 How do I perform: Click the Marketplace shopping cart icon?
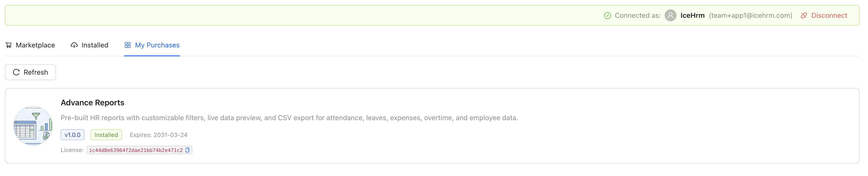(x=9, y=45)
